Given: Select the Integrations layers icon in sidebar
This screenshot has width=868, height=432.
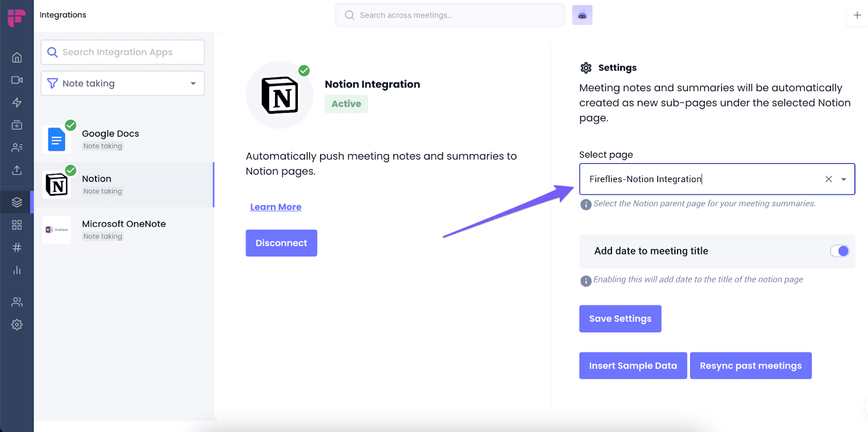Looking at the screenshot, I should pos(17,202).
